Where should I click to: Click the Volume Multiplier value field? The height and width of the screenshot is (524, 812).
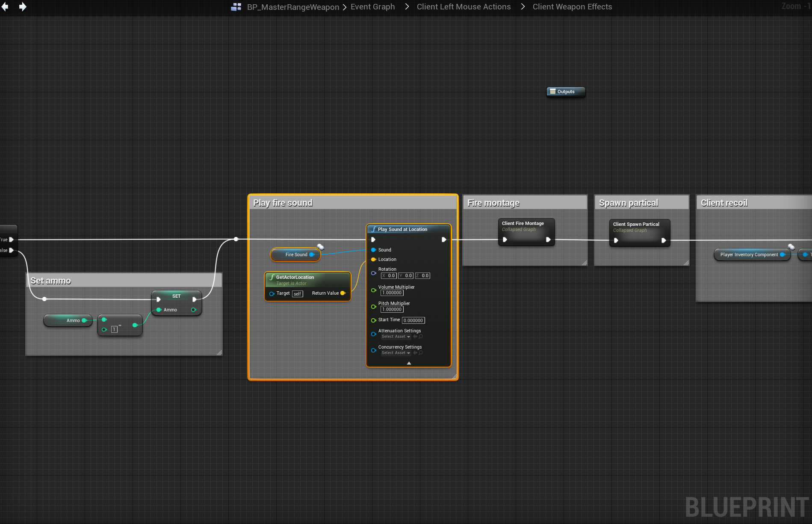tap(392, 293)
